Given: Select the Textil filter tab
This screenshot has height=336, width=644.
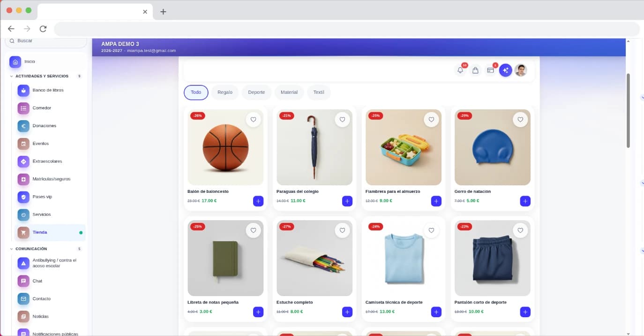Looking at the screenshot, I should pos(319,92).
